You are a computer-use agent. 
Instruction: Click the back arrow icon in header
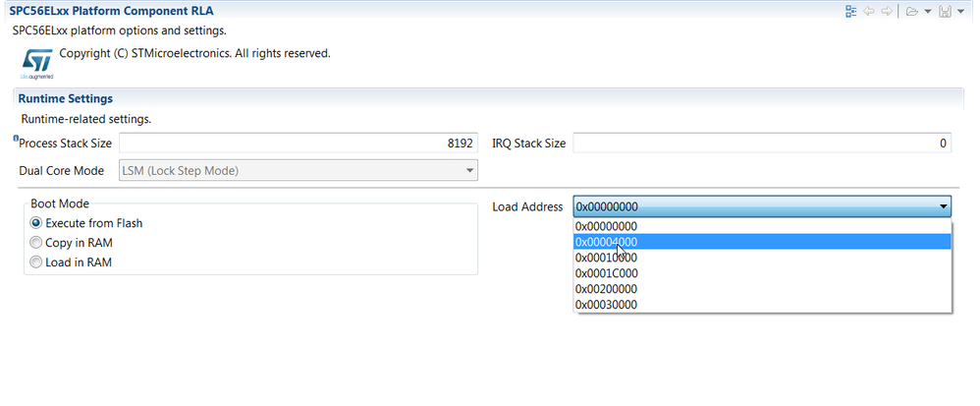point(869,11)
